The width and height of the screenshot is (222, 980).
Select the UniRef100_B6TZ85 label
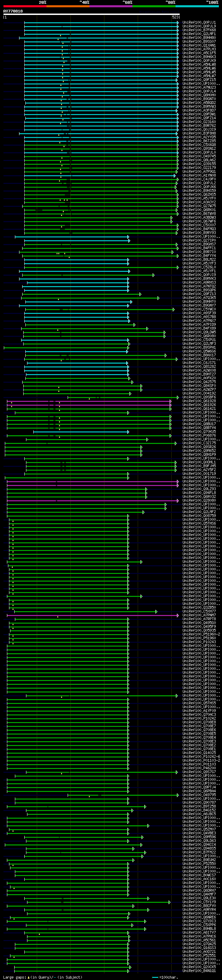[199, 141]
